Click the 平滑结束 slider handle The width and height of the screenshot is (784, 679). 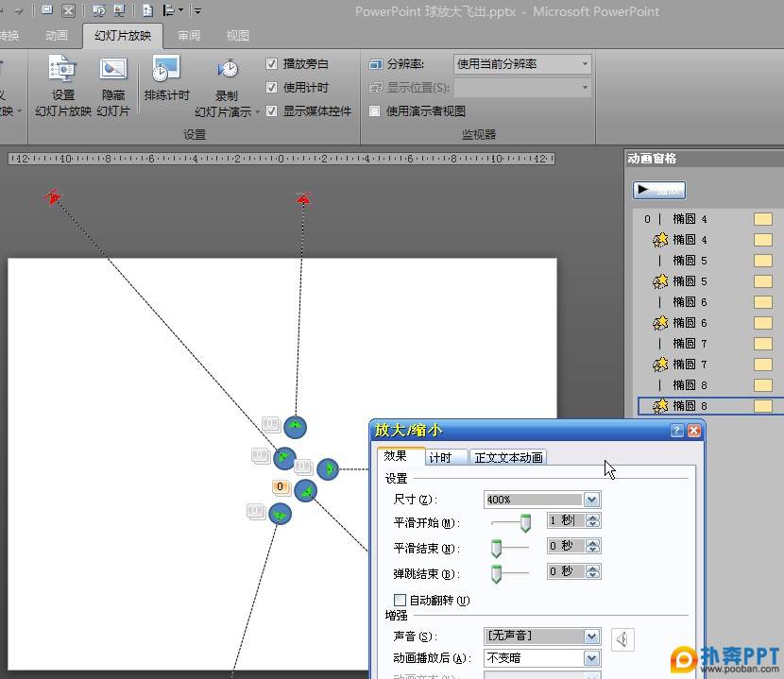pos(496,549)
